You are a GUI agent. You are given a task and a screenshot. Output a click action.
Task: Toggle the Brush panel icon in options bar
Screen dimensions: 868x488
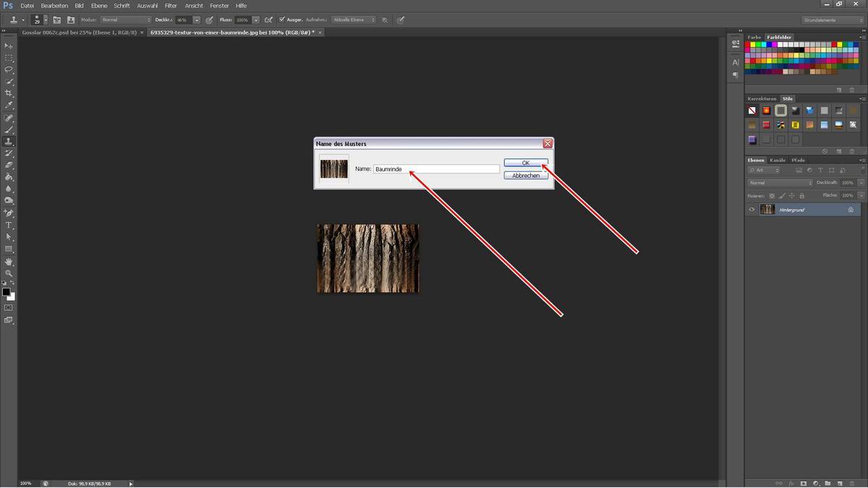56,20
